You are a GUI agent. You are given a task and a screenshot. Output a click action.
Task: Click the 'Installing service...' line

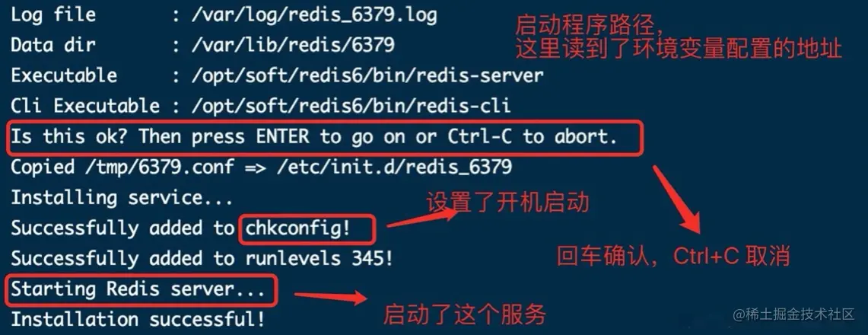tap(122, 198)
